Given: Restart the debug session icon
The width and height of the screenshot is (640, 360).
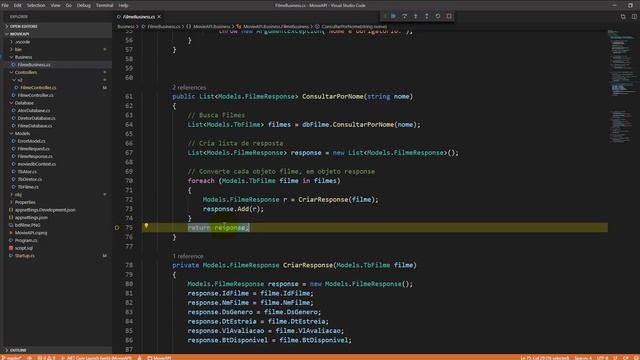Looking at the screenshot, I should pos(438,16).
